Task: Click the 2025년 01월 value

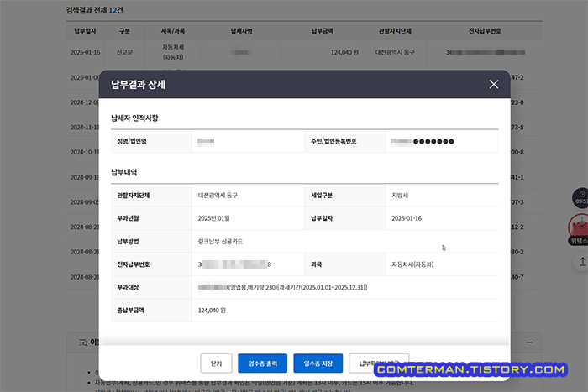Action: 213,218
